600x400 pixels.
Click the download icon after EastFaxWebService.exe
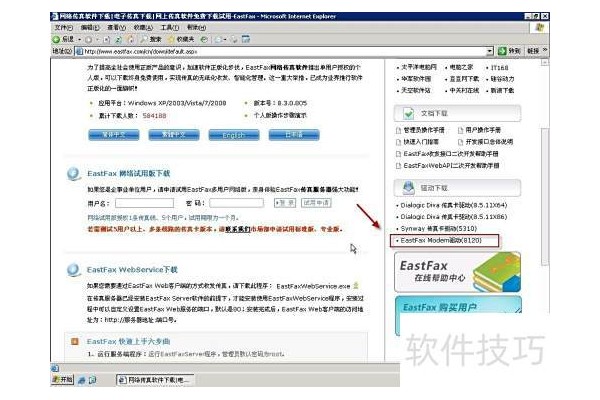coord(355,286)
